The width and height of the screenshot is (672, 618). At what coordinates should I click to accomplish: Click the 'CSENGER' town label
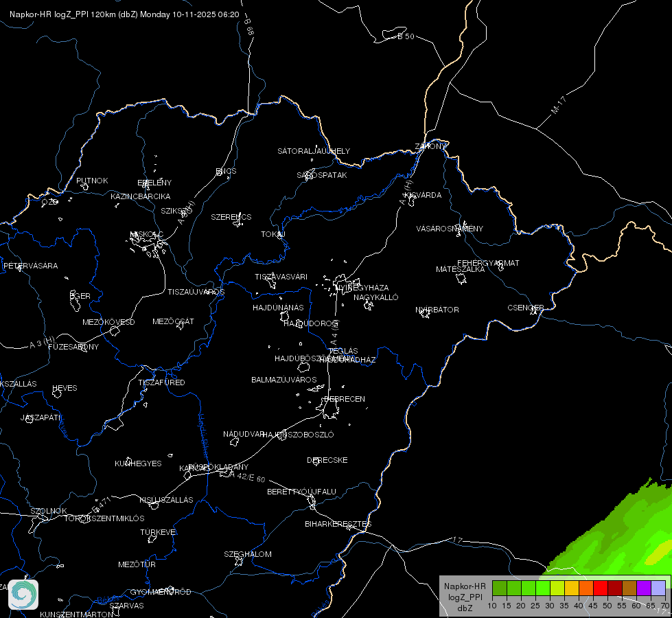tap(525, 308)
